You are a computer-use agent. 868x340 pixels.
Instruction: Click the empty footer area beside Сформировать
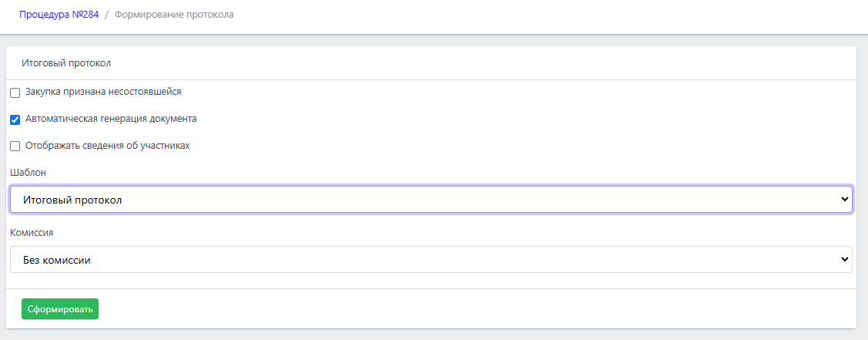click(x=462, y=309)
